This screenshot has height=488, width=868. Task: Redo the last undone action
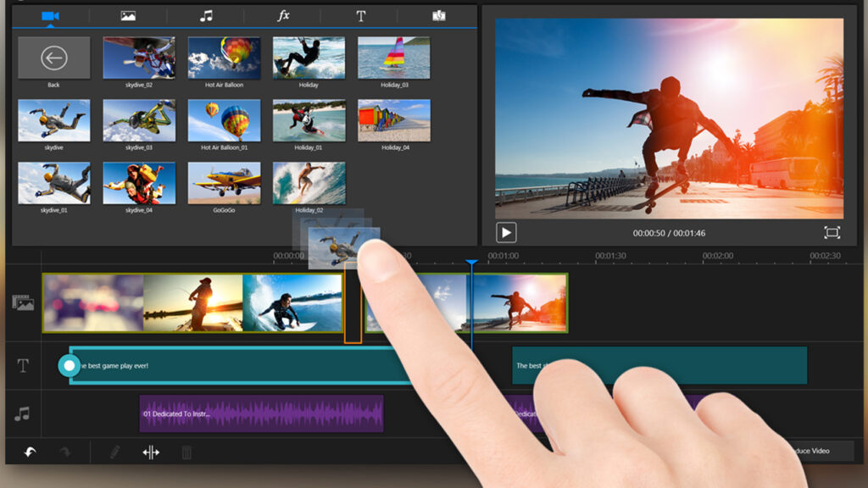64,451
